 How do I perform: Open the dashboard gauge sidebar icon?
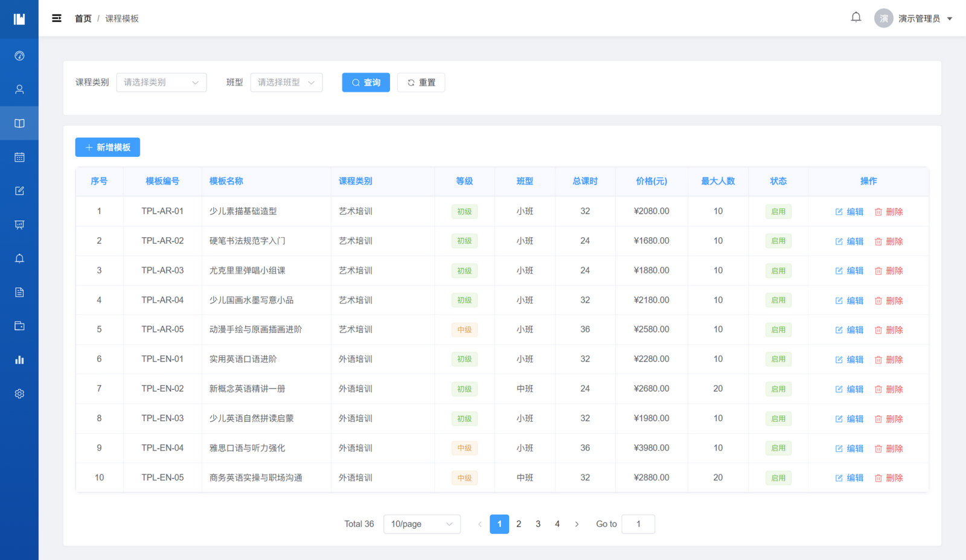click(19, 56)
